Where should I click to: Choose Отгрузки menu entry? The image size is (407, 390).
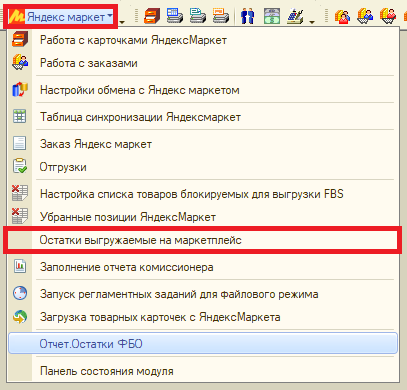click(x=203, y=167)
